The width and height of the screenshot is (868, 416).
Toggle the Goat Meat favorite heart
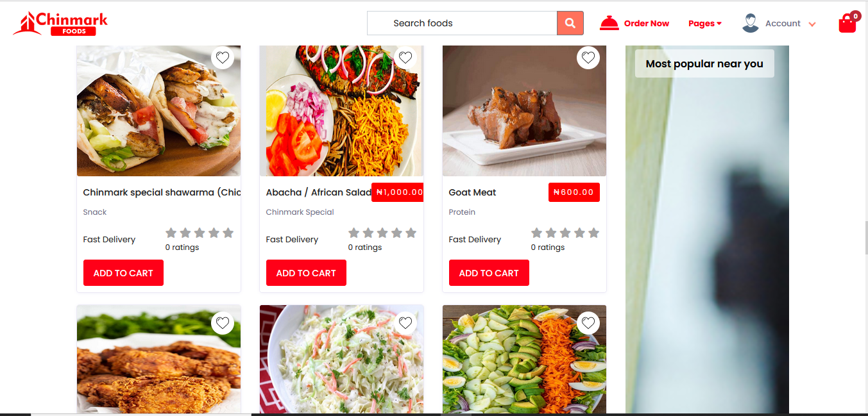pyautogui.click(x=588, y=58)
